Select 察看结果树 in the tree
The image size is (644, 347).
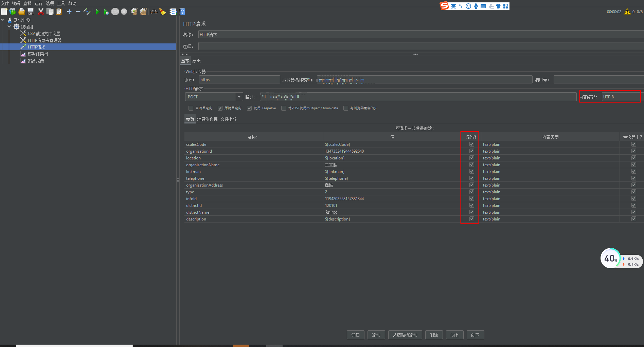[x=38, y=54]
